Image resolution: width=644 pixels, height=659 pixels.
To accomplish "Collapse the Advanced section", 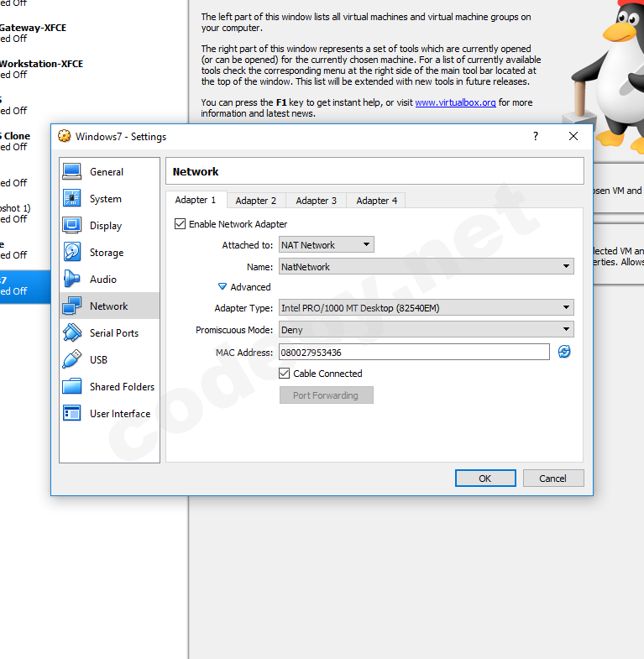I will (x=223, y=287).
